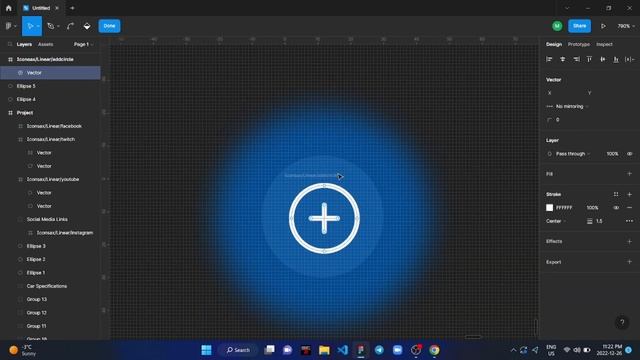Switch to the Layers tab
This screenshot has height=360, width=640.
[24, 44]
